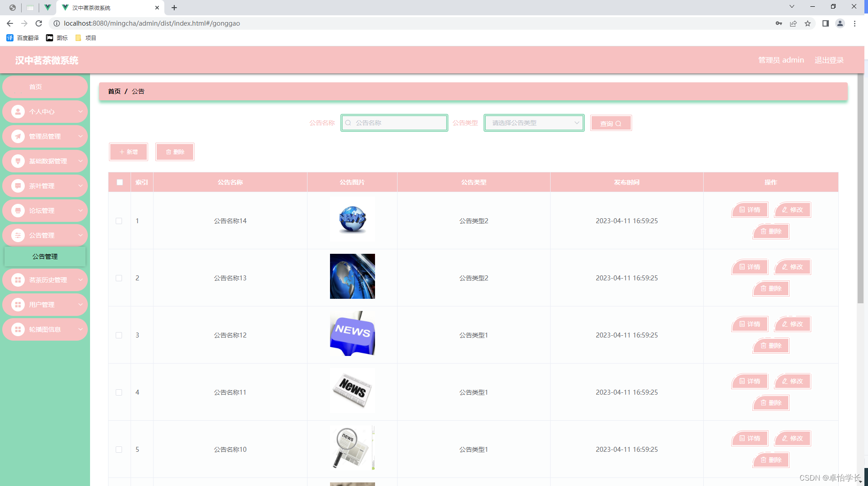Select the 公告管理 submenu item

45,256
